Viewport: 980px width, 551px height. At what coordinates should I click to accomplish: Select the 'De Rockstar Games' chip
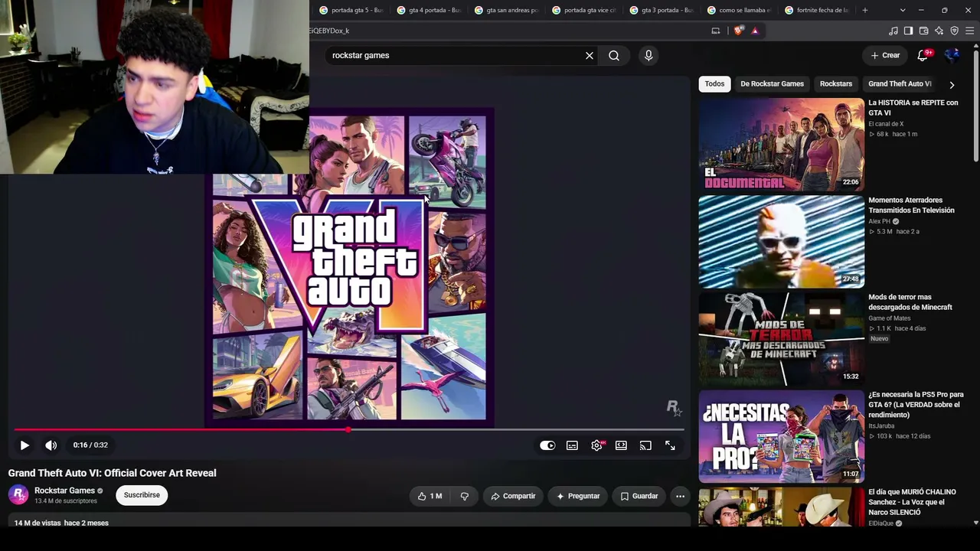[x=772, y=83]
